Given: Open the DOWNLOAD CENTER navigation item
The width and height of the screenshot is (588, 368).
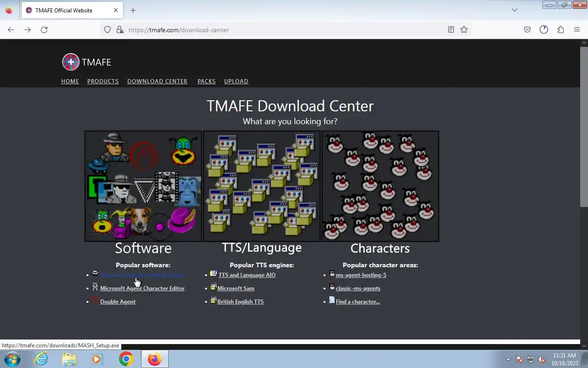Looking at the screenshot, I should pos(157,81).
